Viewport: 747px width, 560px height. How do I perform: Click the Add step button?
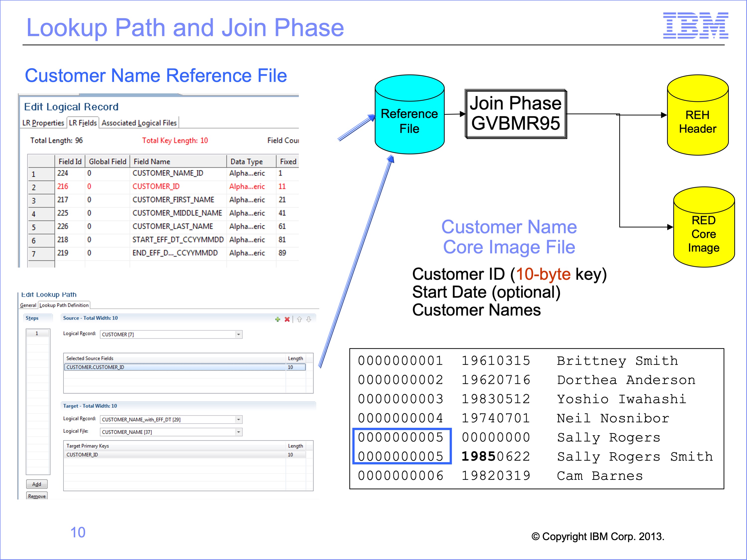(37, 484)
